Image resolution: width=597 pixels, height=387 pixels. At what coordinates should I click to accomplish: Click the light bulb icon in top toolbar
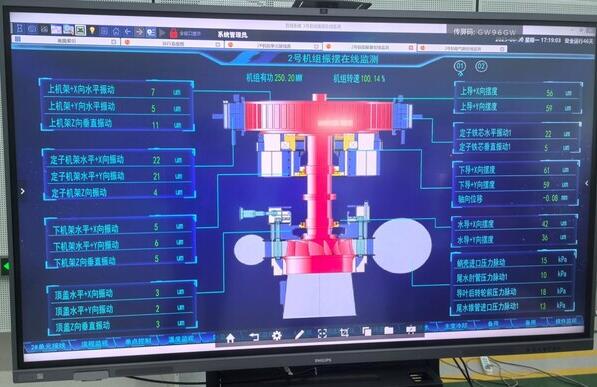pyautogui.click(x=92, y=30)
